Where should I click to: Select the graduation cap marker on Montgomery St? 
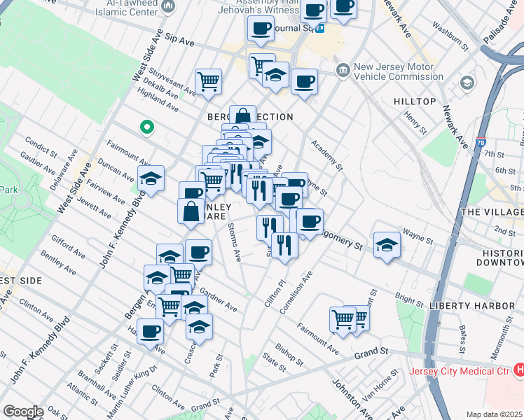pyautogui.click(x=387, y=246)
